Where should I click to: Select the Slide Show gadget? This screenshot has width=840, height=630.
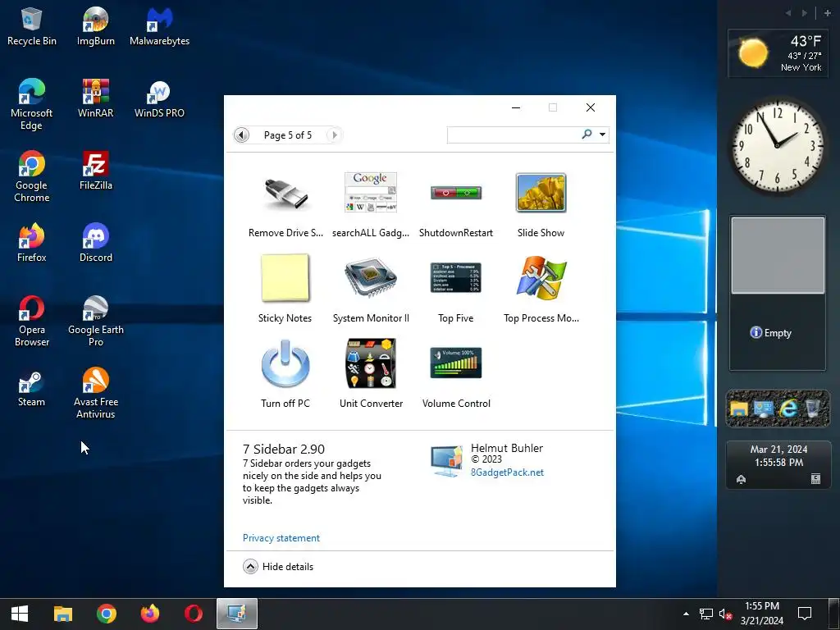click(x=541, y=204)
